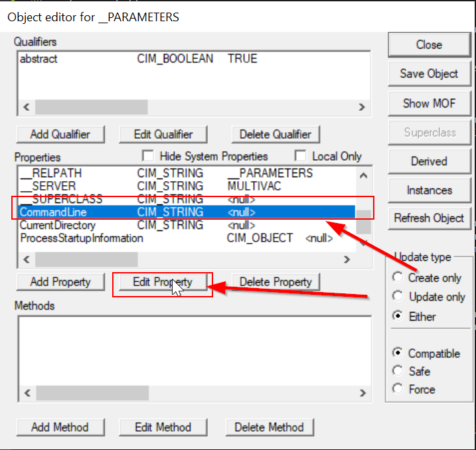This screenshot has height=450, width=476.
Task: Click Add Qualifier button
Action: [60, 134]
